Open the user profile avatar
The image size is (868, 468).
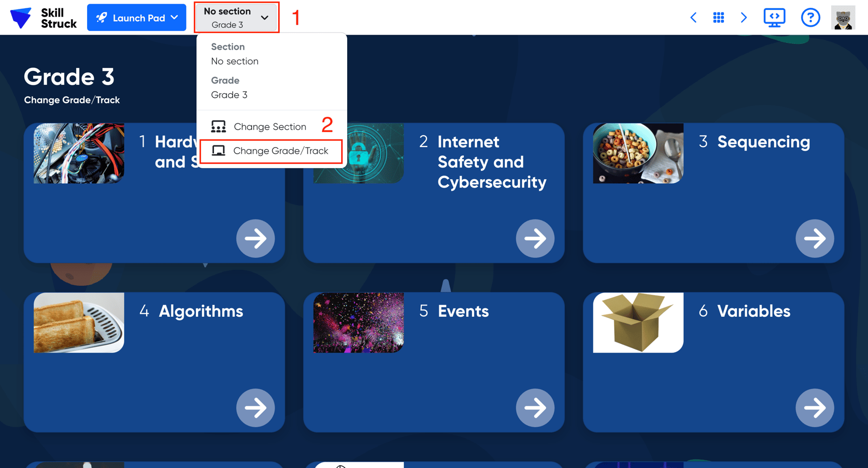click(843, 18)
